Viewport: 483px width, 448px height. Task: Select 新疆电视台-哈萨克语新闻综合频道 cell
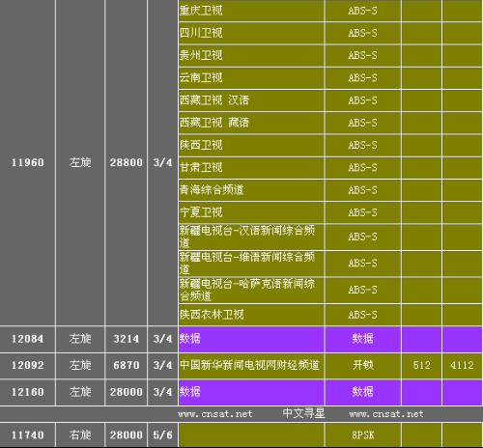tap(251, 290)
